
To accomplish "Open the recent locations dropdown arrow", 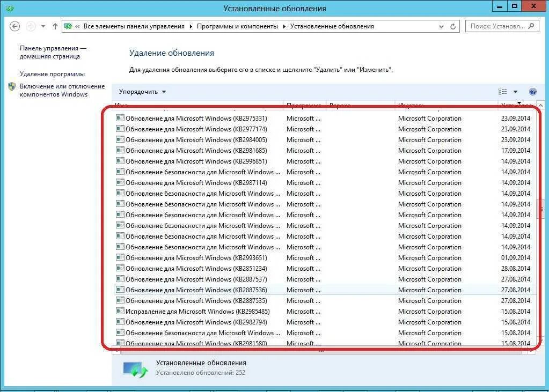I will coord(43,27).
